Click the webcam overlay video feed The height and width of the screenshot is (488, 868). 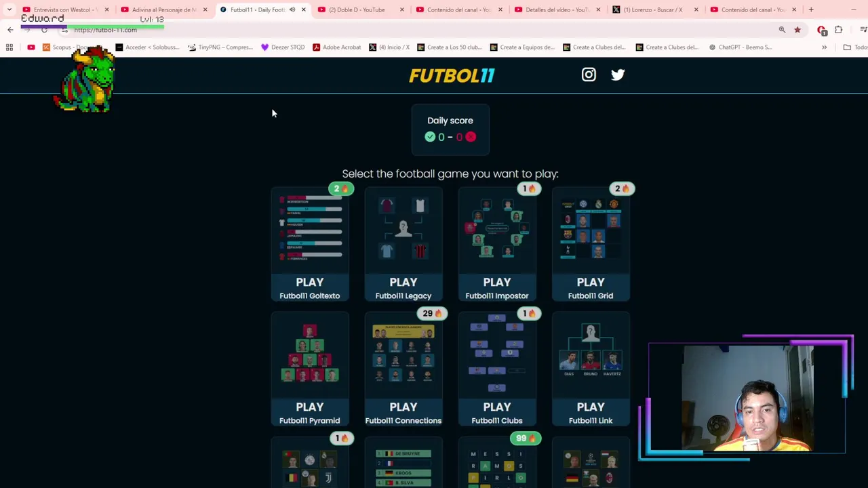(747, 398)
